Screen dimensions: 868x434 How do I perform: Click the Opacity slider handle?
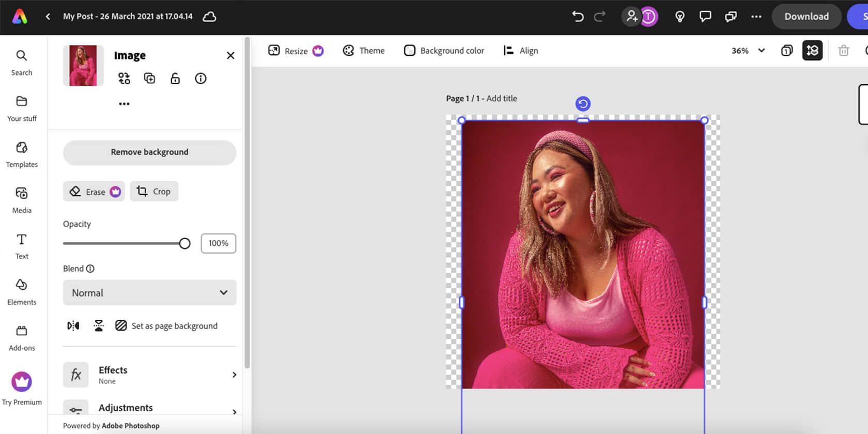[184, 243]
